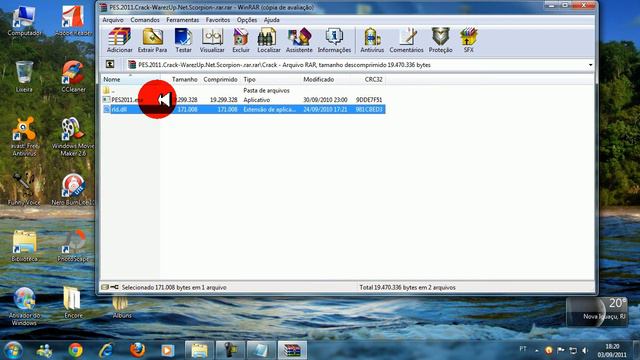Select the parent folder '..' row
640x360 pixels.
point(243,90)
